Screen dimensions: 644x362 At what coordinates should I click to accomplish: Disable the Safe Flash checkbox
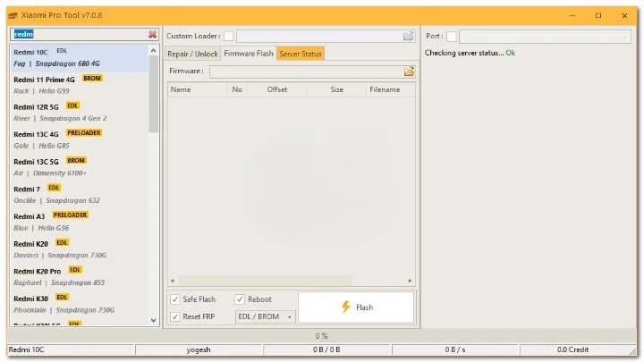point(175,299)
